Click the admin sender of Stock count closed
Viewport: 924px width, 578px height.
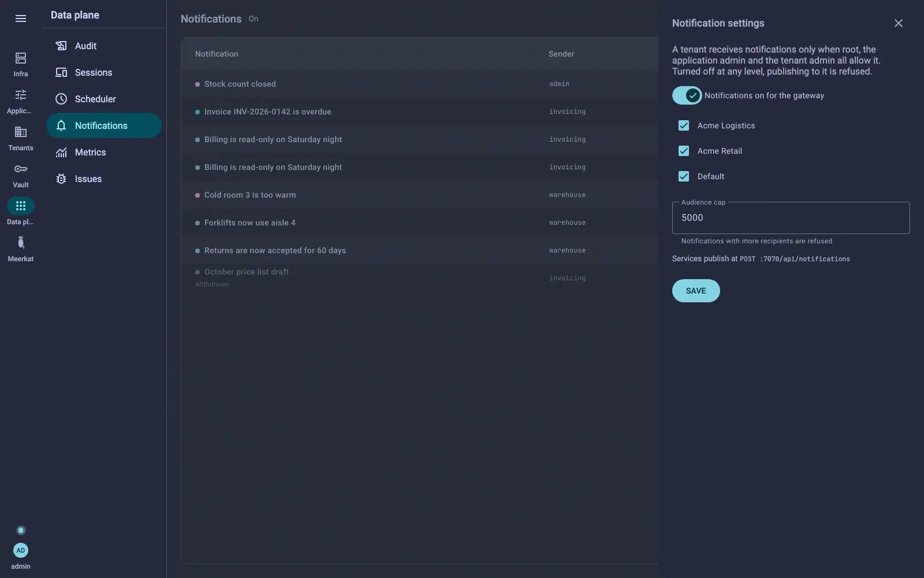tap(559, 84)
